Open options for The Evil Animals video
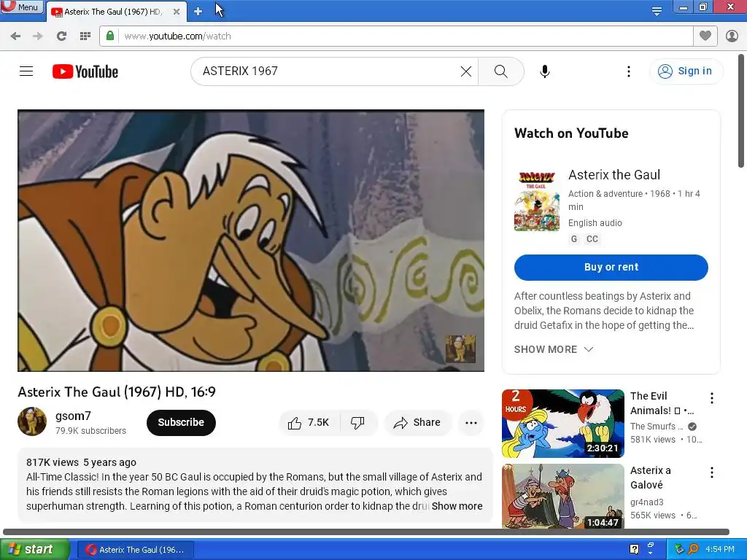 [x=712, y=398]
